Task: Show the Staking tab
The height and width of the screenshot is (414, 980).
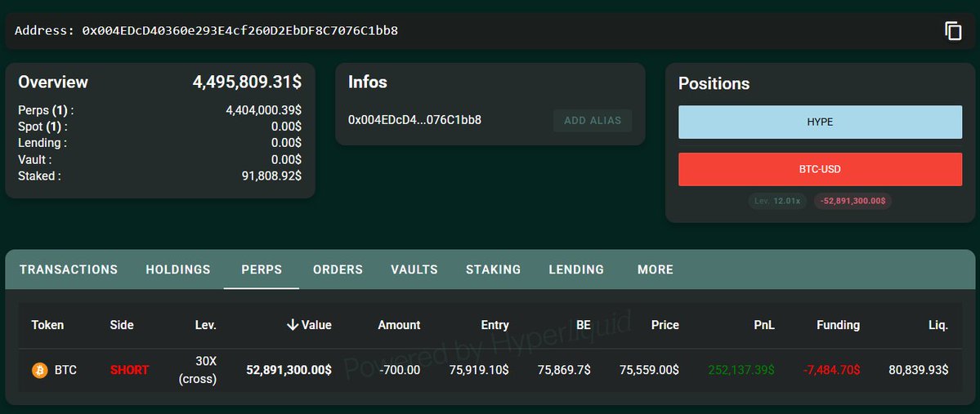Action: tap(493, 269)
